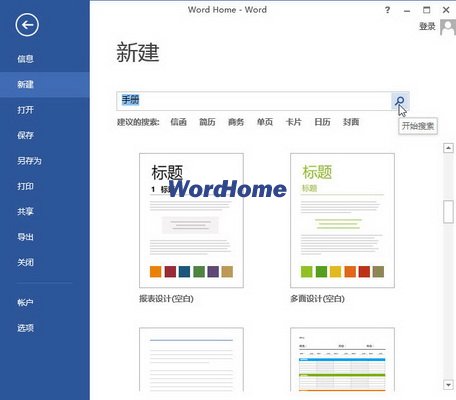Open the 打印 sidebar item
456x400 pixels.
pos(25,186)
